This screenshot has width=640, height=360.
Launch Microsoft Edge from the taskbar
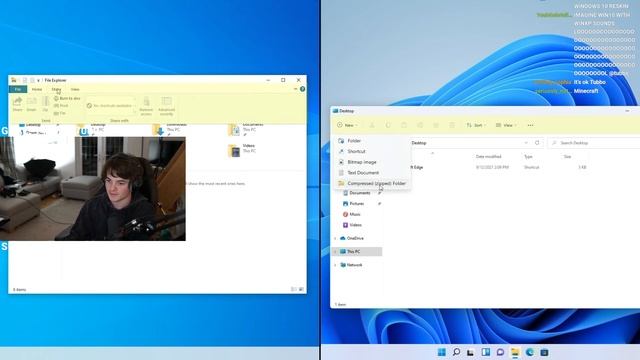(530, 352)
